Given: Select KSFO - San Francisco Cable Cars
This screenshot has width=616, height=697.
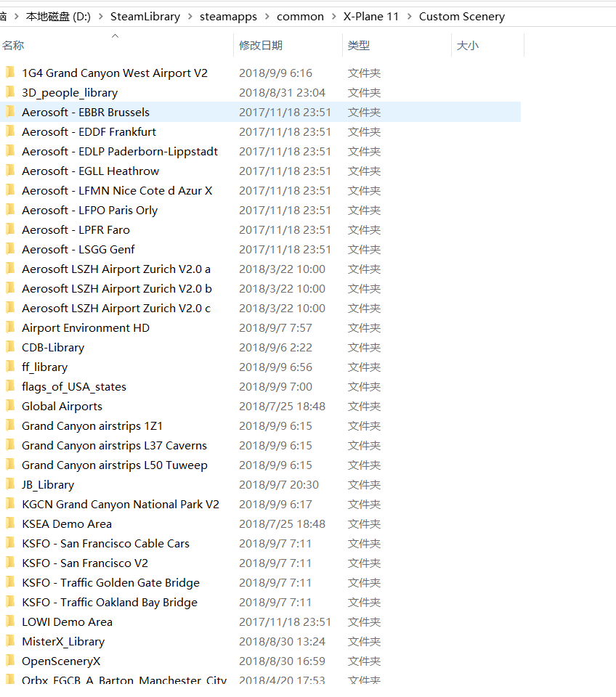Looking at the screenshot, I should click(x=105, y=543).
